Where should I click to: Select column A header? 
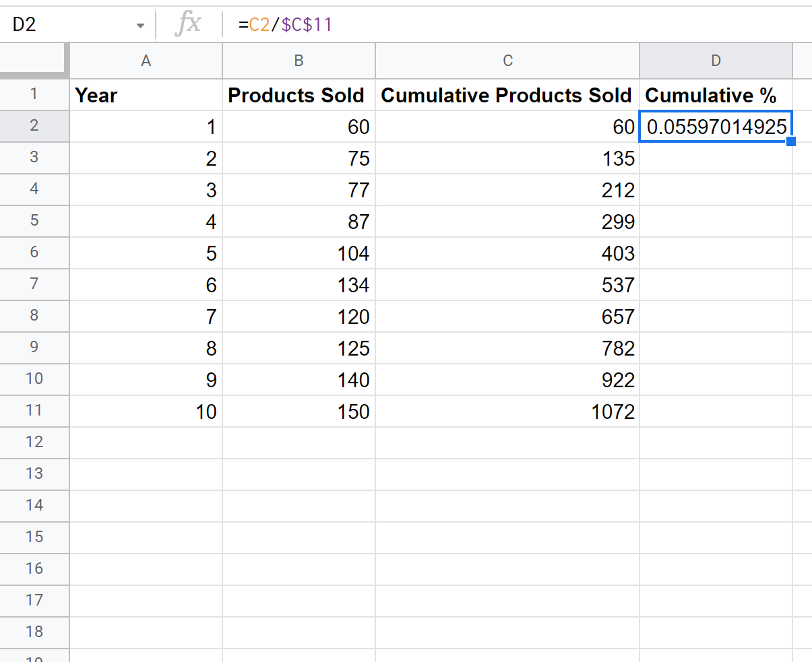(146, 61)
